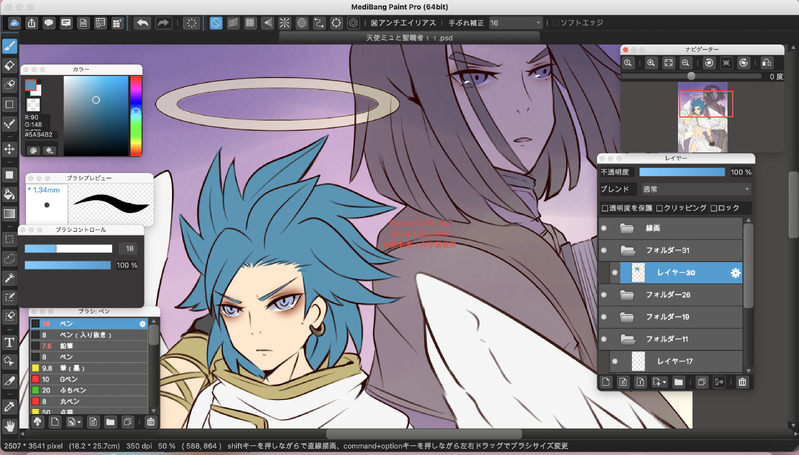
Task: Expand the フォルダー26 layer folder
Action: point(628,294)
